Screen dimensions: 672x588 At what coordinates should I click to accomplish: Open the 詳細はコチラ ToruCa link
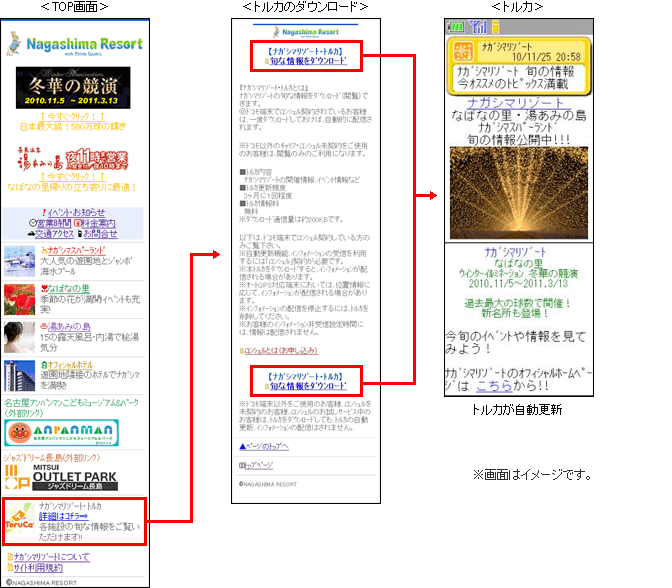[x=63, y=516]
